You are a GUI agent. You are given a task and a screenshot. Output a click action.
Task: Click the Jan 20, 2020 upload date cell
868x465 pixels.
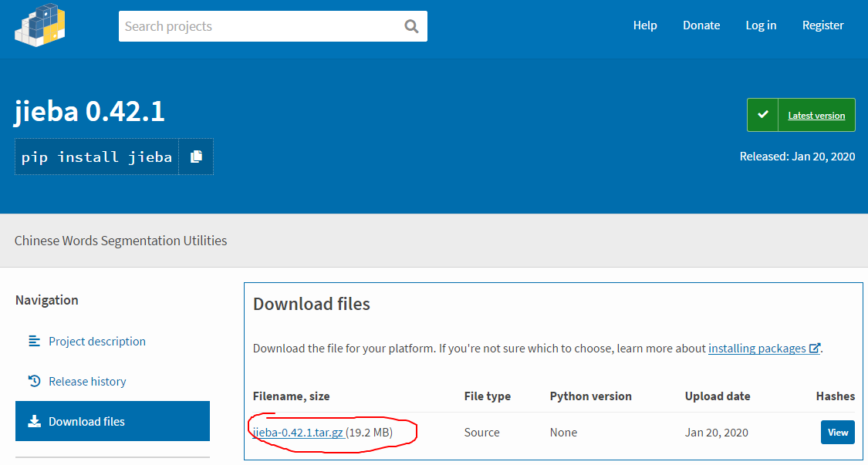[716, 433]
